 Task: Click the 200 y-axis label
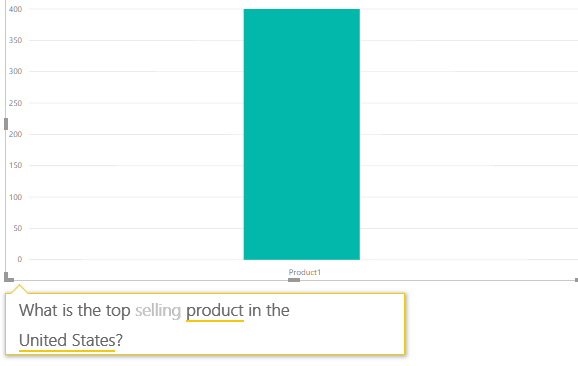pos(15,134)
